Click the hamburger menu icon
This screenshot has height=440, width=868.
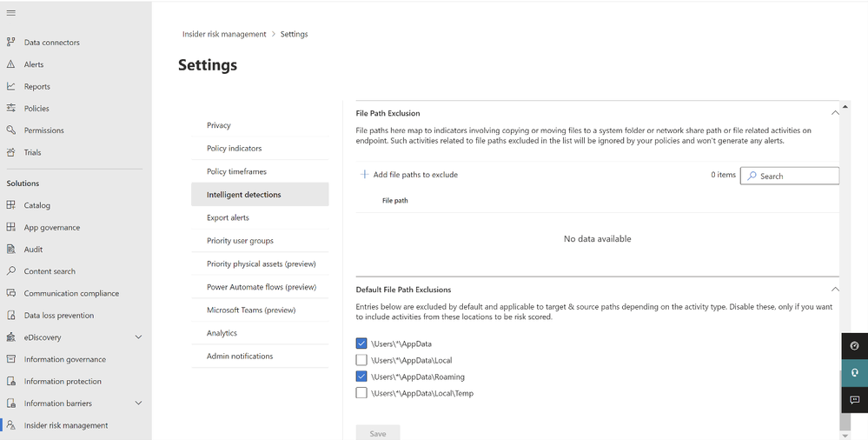coord(10,12)
